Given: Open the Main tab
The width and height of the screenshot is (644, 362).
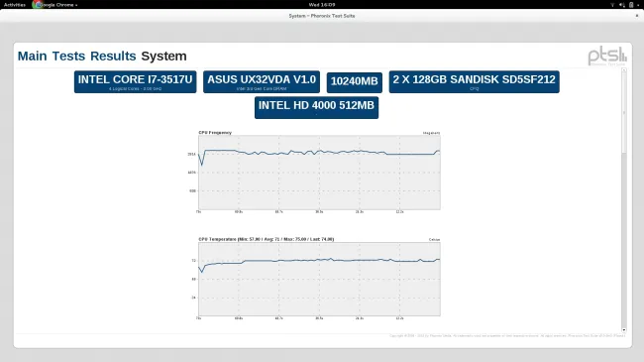Looking at the screenshot, I should [x=32, y=56].
